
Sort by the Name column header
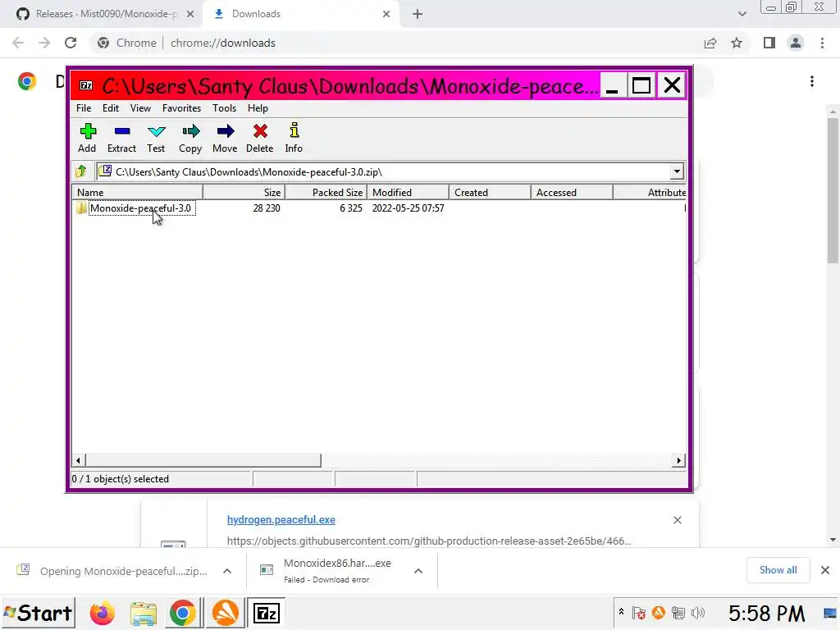click(137, 192)
